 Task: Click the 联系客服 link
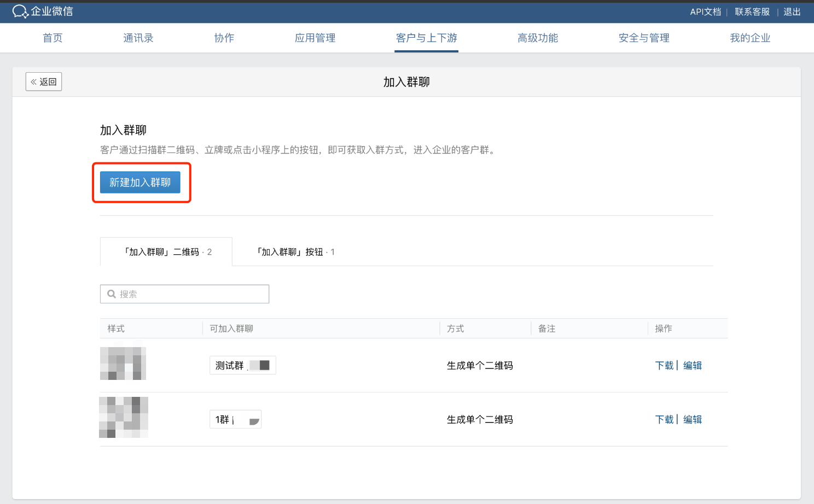point(752,12)
